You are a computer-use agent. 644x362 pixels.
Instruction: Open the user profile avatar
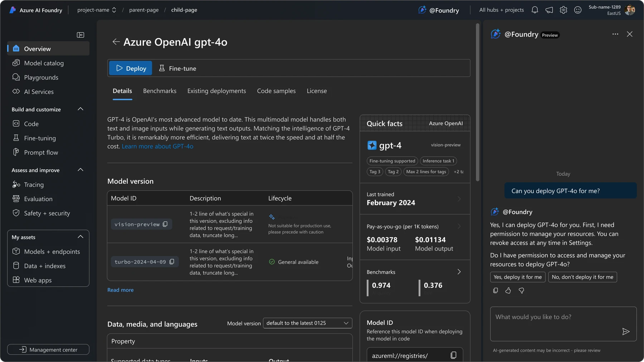coord(630,10)
